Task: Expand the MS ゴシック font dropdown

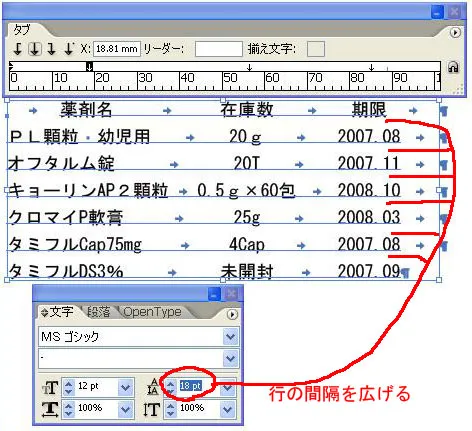Action: point(231,337)
